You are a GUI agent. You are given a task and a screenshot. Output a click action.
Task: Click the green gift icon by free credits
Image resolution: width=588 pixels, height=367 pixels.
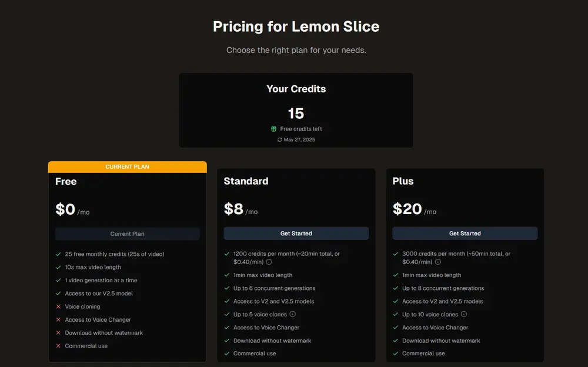point(273,129)
